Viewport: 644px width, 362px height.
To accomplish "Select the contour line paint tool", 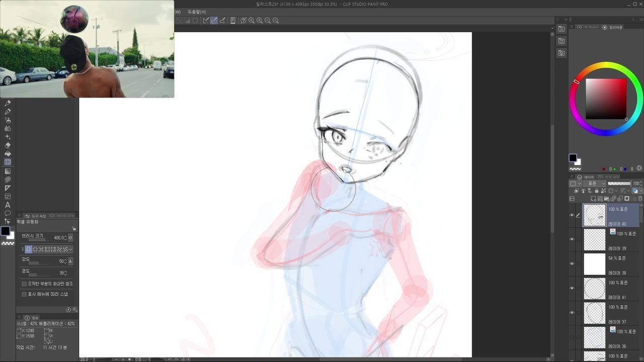I will [8, 179].
